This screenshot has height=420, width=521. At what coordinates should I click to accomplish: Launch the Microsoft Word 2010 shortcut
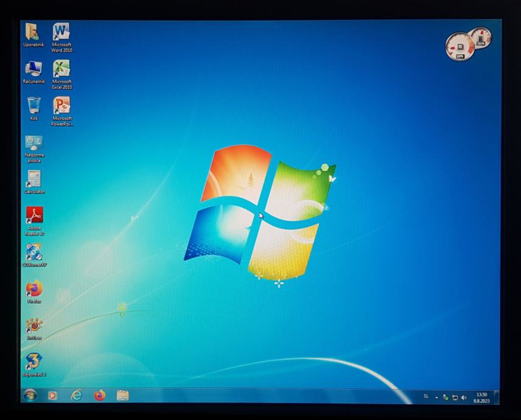coord(61,37)
